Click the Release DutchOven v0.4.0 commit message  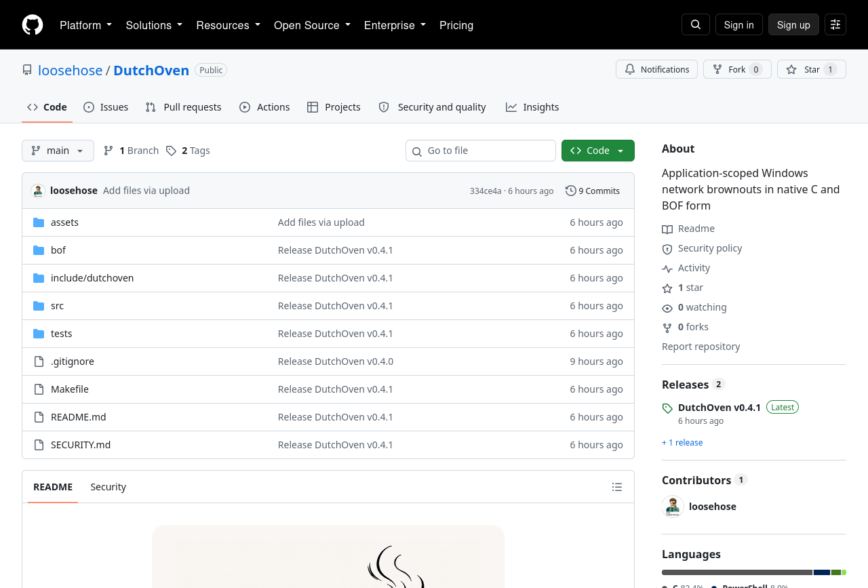pyautogui.click(x=336, y=361)
